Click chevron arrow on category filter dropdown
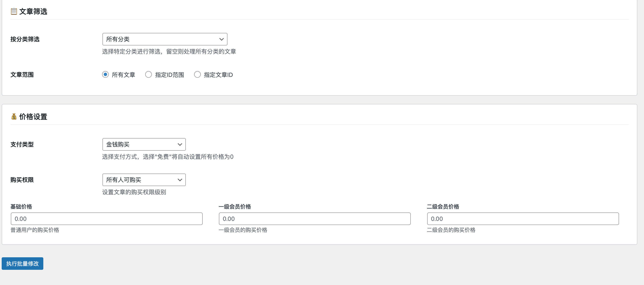The image size is (644, 285). (x=221, y=39)
